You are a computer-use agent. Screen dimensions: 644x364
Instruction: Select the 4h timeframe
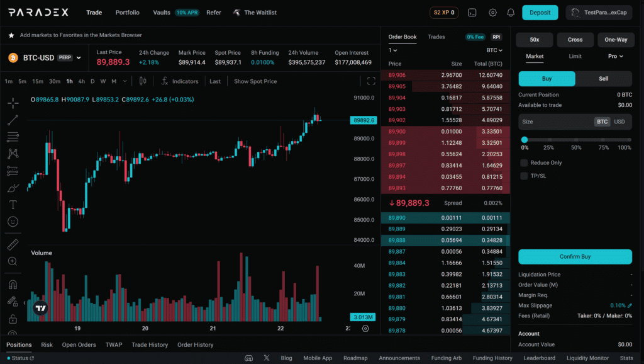pyautogui.click(x=82, y=81)
